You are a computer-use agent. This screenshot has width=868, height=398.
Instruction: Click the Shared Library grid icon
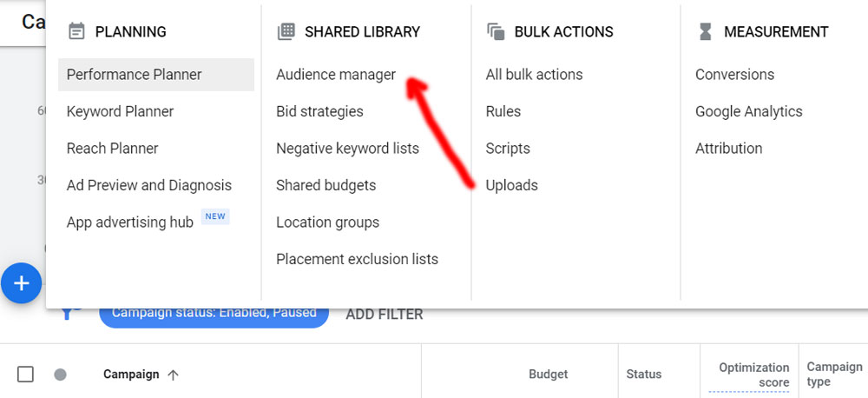coord(286,31)
